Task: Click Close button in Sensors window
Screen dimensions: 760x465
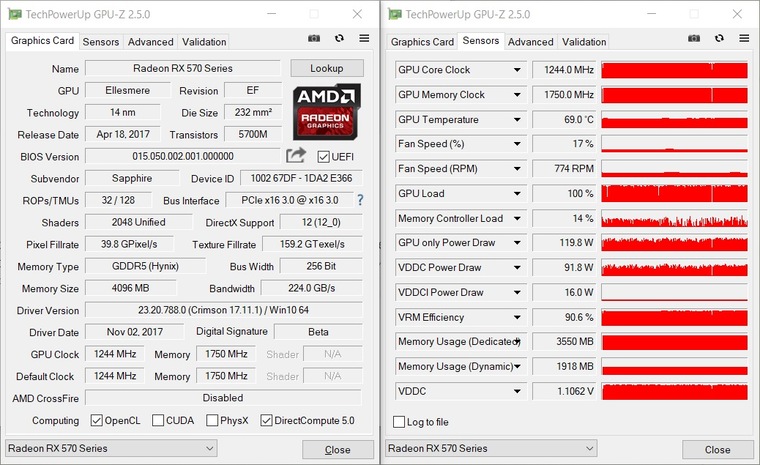Action: click(718, 450)
